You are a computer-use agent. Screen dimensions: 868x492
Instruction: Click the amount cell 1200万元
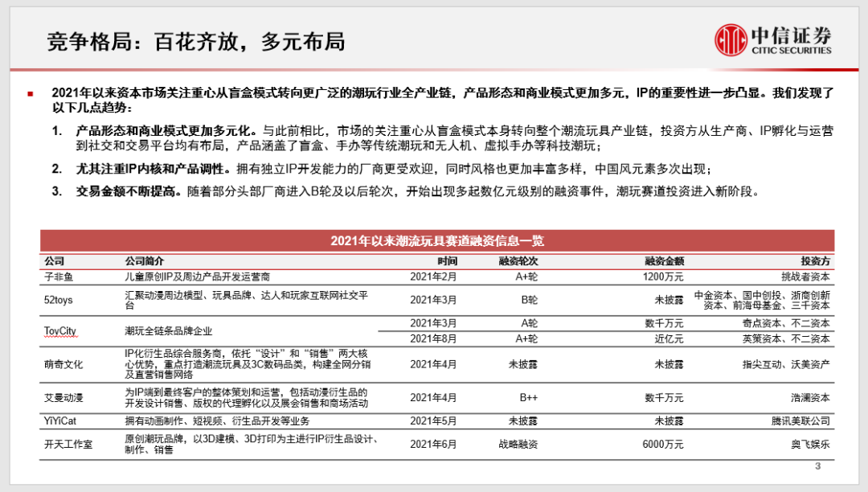(663, 277)
